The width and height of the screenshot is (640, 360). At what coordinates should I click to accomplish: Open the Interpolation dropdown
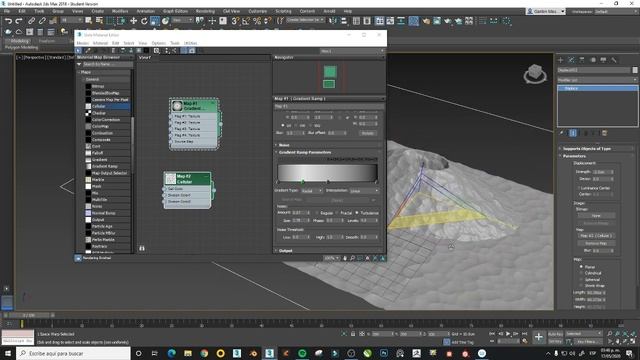coord(364,191)
